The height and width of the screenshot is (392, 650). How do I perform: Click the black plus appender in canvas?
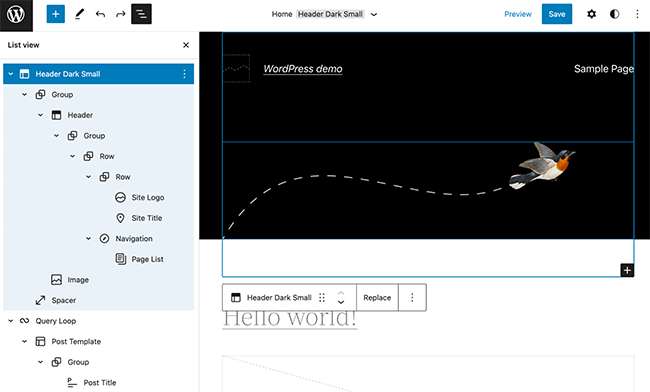coord(627,270)
